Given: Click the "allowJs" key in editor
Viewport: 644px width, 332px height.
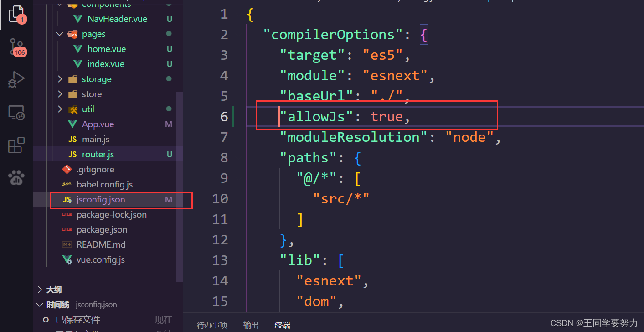Looking at the screenshot, I should pos(317,117).
